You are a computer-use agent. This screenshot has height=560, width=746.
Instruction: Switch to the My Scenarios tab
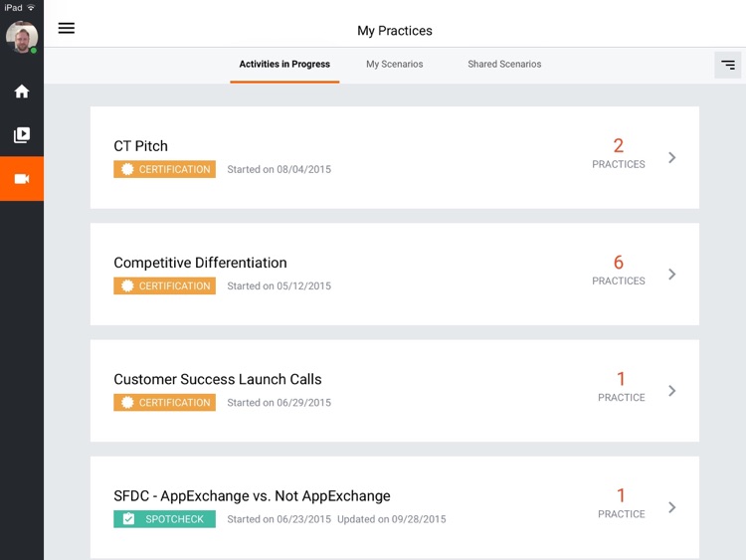pyautogui.click(x=394, y=65)
